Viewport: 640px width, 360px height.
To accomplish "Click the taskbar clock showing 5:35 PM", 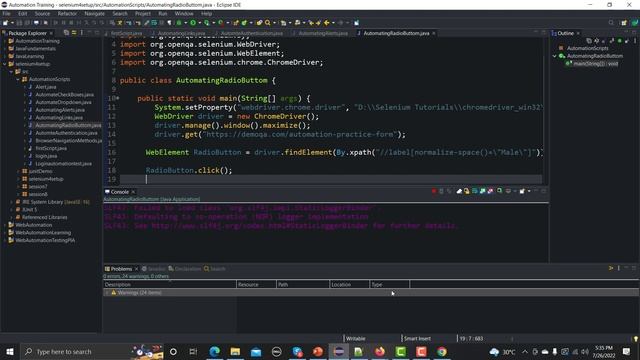I will click(604, 351).
